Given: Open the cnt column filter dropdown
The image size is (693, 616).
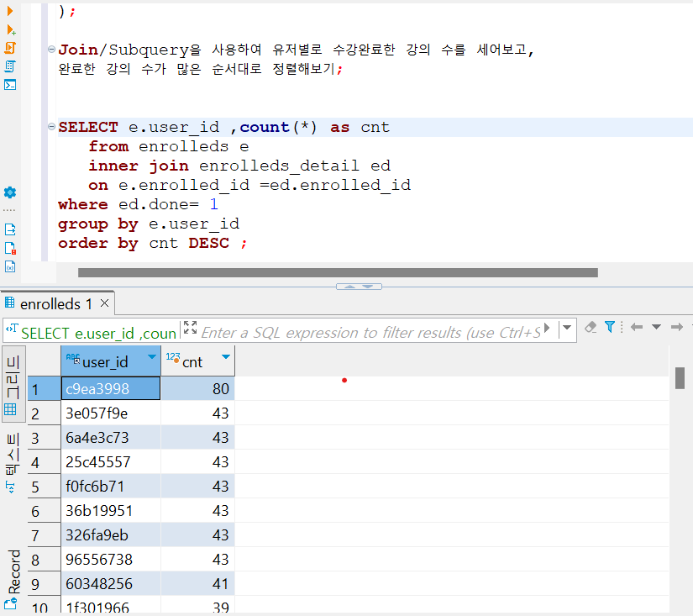Looking at the screenshot, I should tap(226, 357).
